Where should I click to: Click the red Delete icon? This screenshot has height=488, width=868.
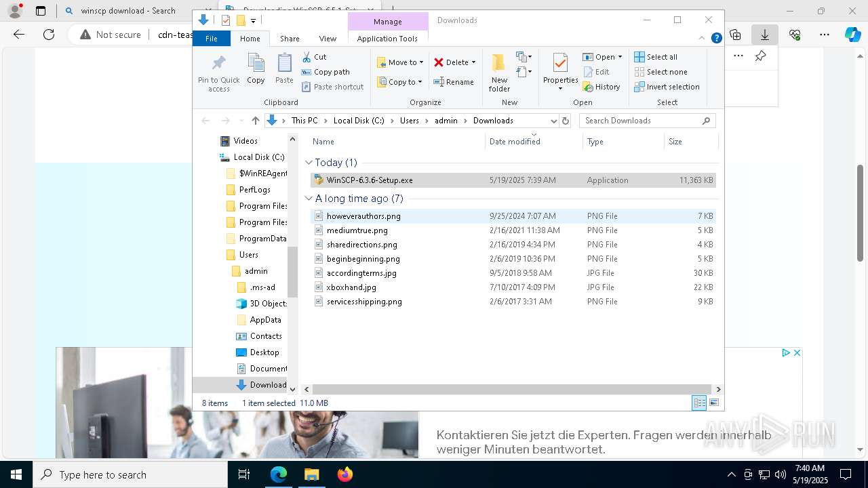click(439, 62)
